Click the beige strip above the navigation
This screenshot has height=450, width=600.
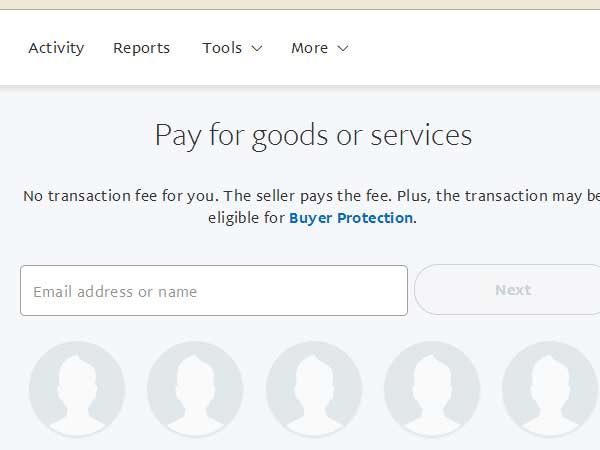(300, 4)
